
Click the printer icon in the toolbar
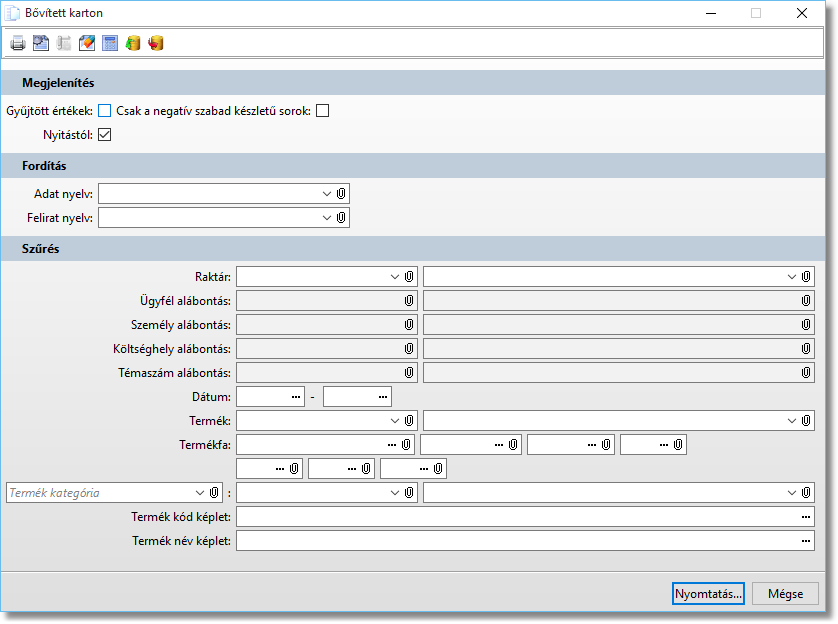[x=18, y=43]
